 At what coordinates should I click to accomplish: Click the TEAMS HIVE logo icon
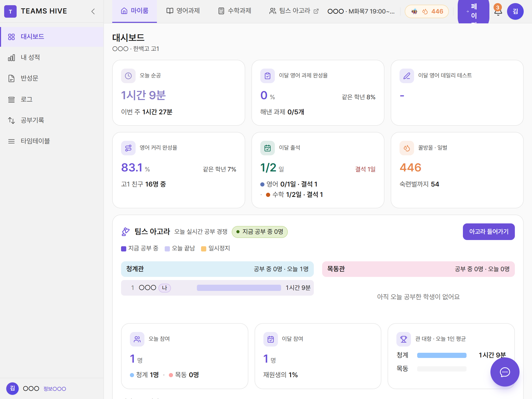click(x=10, y=11)
